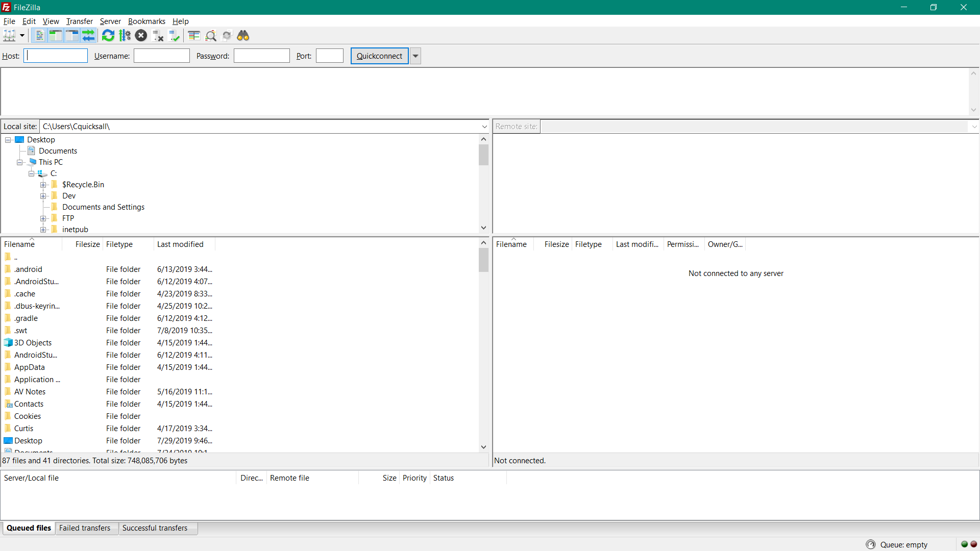Sort local files by Last modified column

pyautogui.click(x=184, y=244)
